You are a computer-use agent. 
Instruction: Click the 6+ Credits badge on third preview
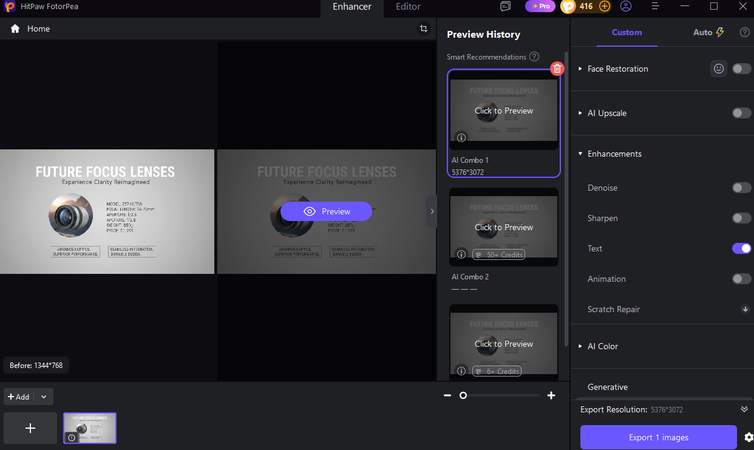497,371
